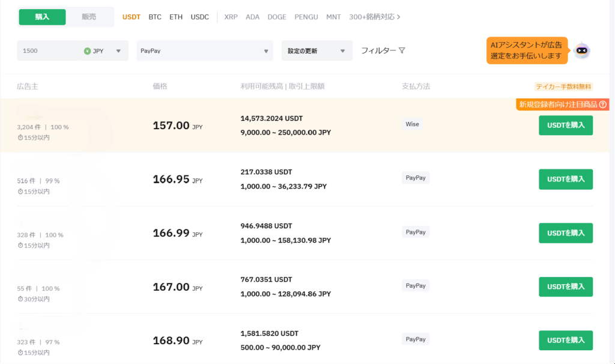Select the 購入 buy toggle
This screenshot has height=364, width=615.
42,17
